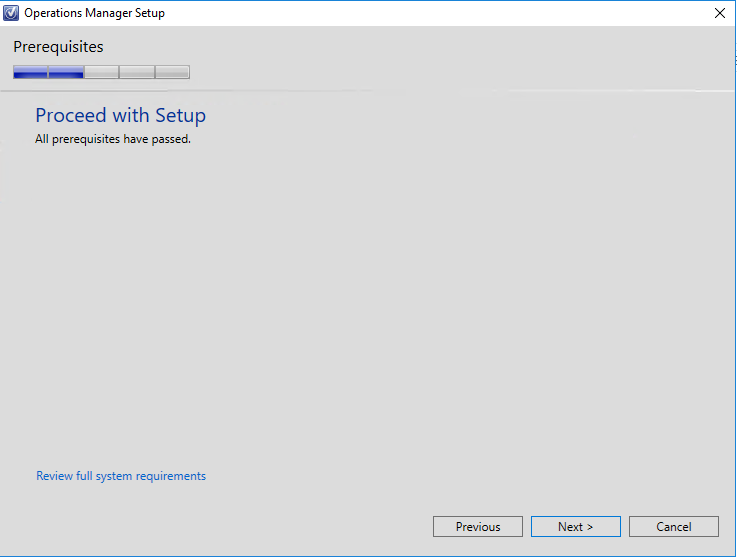737x557 pixels.
Task: Click the 'Operations Manager Setup' window title text
Action: tap(94, 13)
